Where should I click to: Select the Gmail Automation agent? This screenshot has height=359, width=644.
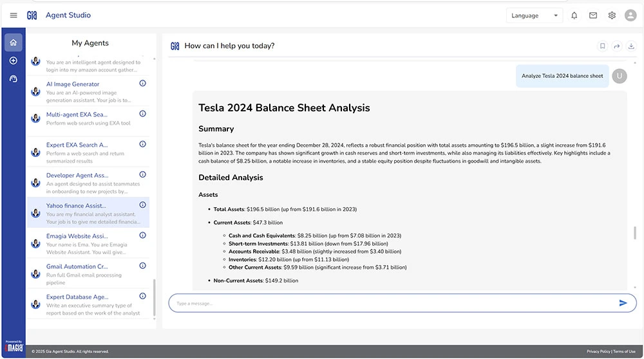[x=77, y=266]
